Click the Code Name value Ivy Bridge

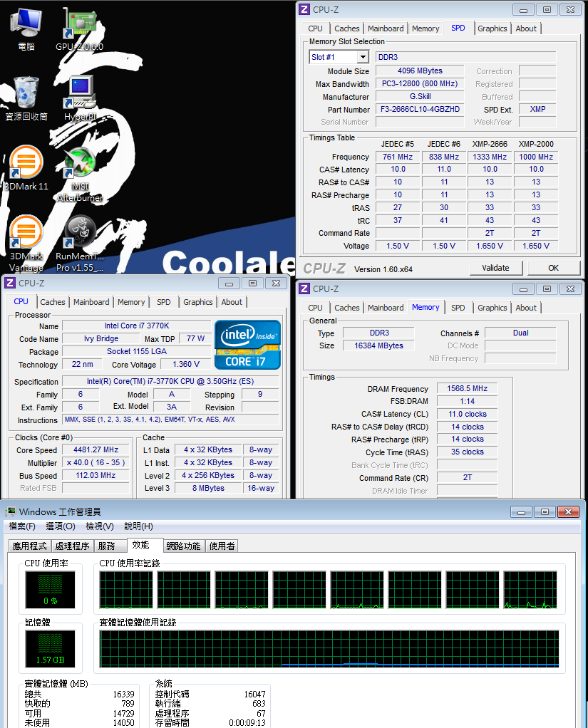[x=101, y=338]
